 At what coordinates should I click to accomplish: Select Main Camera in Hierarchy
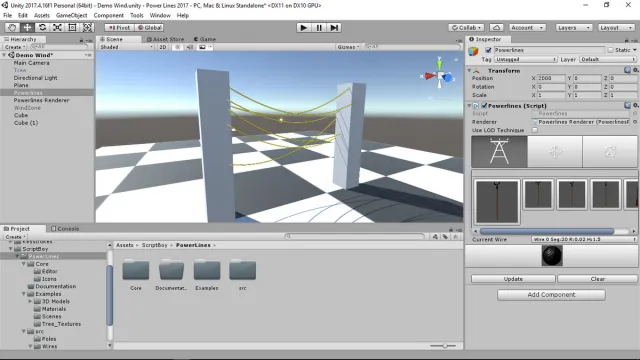tap(31, 63)
